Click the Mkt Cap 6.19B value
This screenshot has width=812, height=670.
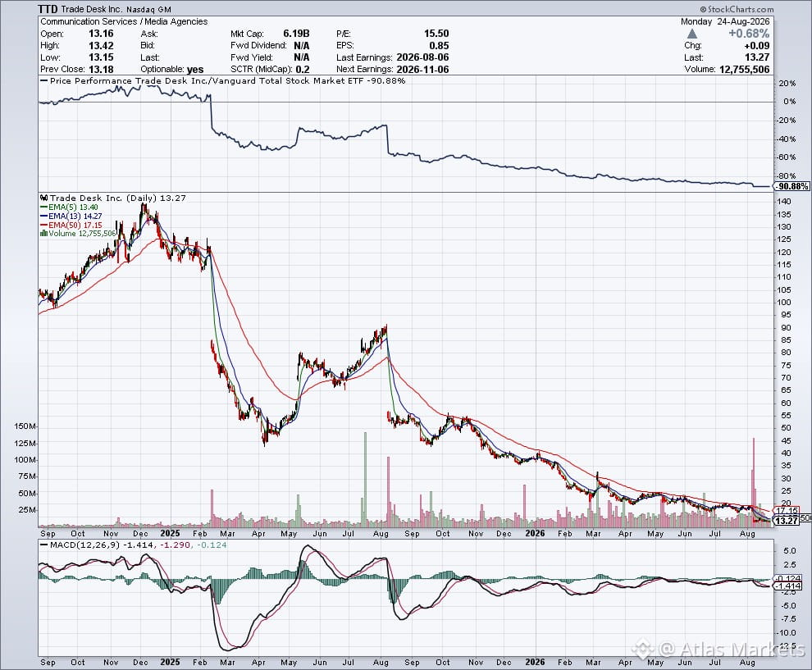pyautogui.click(x=296, y=34)
